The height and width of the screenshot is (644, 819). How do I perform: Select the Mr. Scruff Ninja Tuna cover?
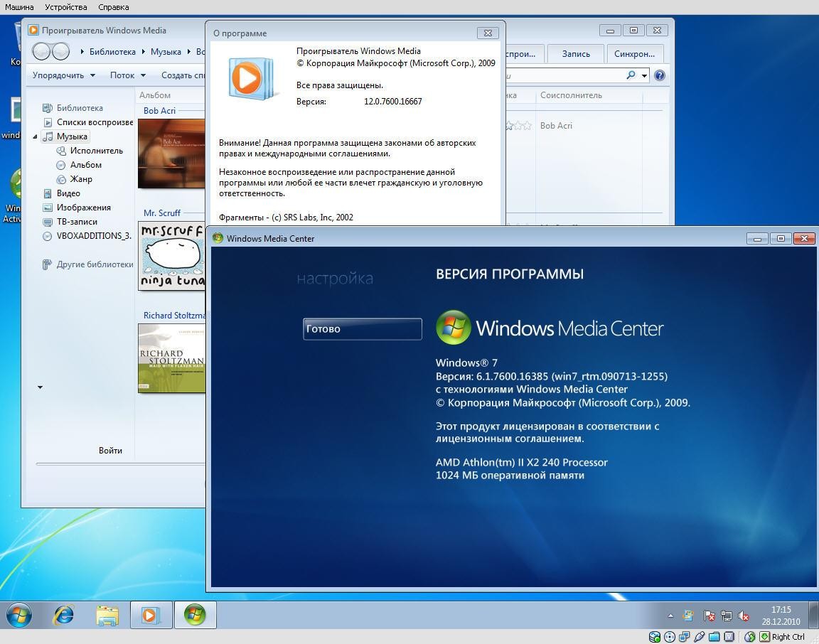click(171, 256)
